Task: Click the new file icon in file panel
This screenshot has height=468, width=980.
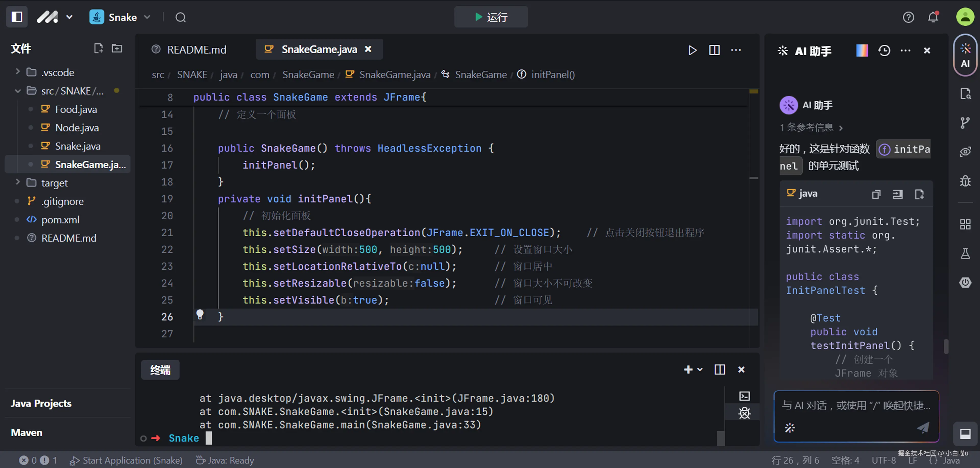Action: pos(99,48)
